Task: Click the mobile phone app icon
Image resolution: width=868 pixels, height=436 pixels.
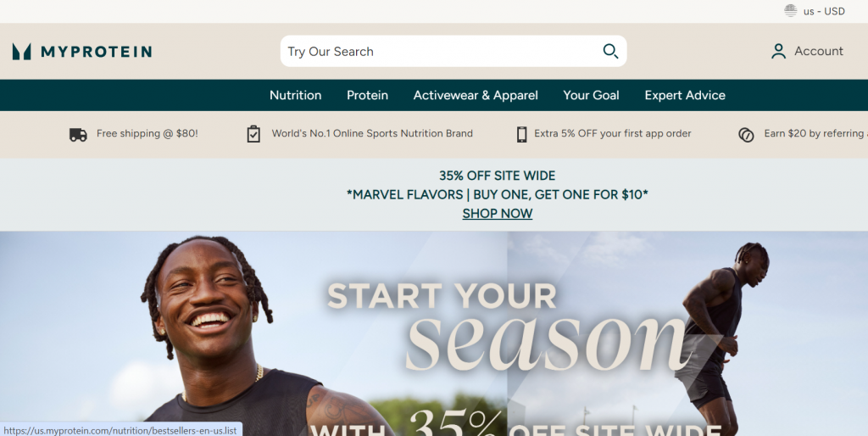Action: tap(521, 134)
